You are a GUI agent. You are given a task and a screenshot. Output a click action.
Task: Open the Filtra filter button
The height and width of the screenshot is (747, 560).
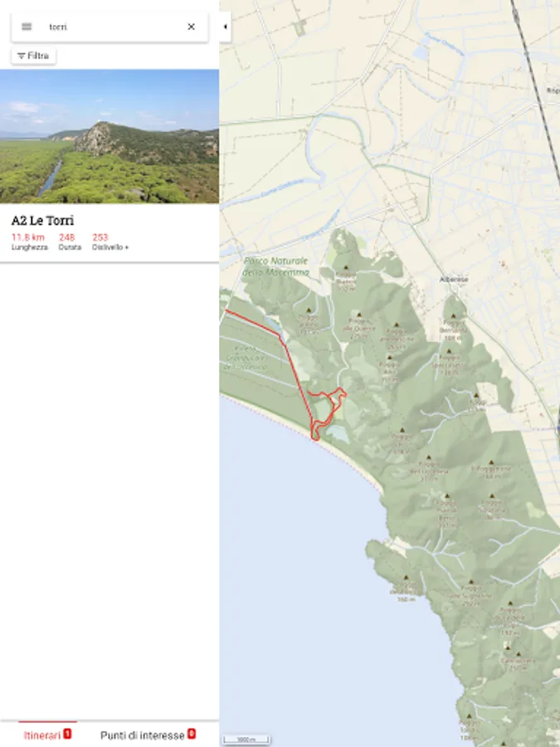(x=33, y=56)
